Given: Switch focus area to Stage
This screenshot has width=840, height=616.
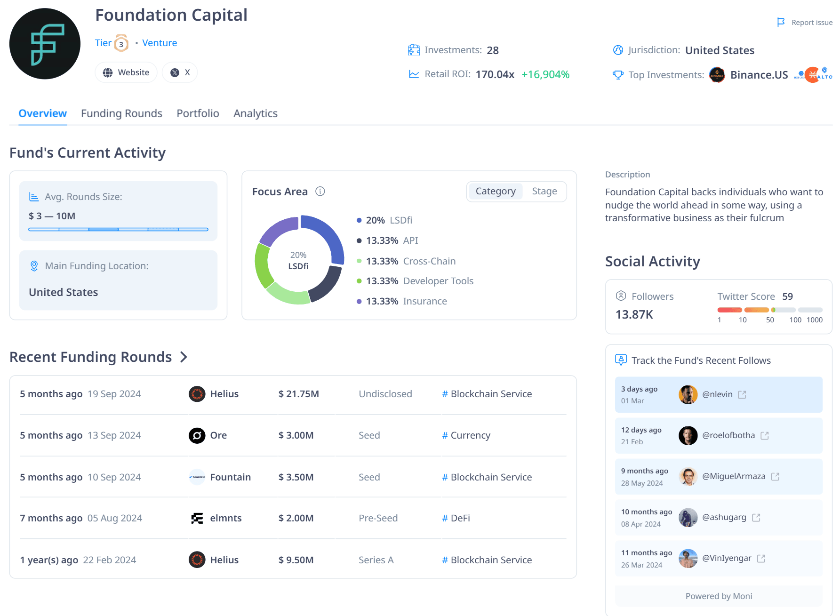Looking at the screenshot, I should click(x=544, y=191).
